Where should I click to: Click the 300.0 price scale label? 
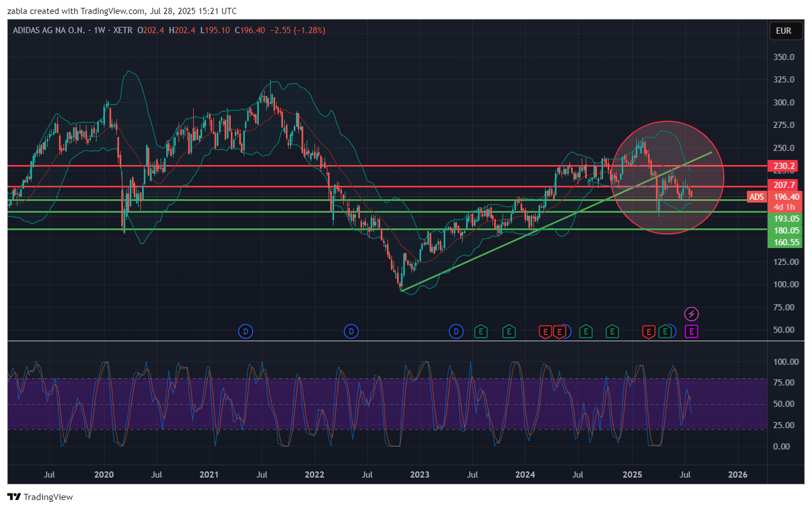(x=784, y=103)
